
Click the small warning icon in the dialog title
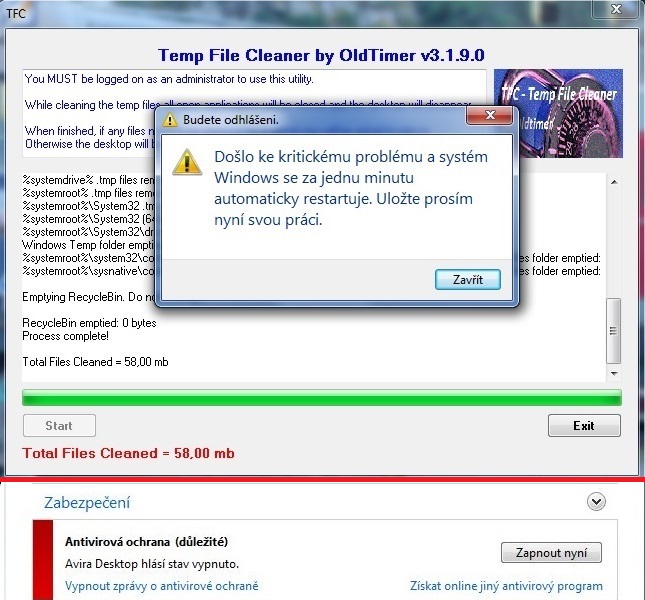(x=169, y=120)
